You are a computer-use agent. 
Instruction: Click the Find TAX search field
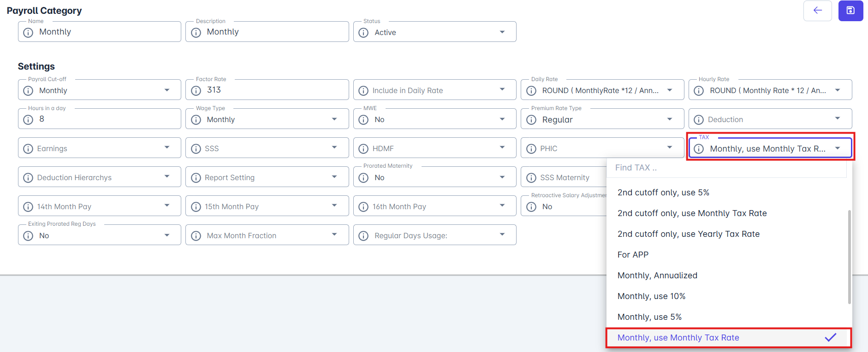[x=726, y=168]
